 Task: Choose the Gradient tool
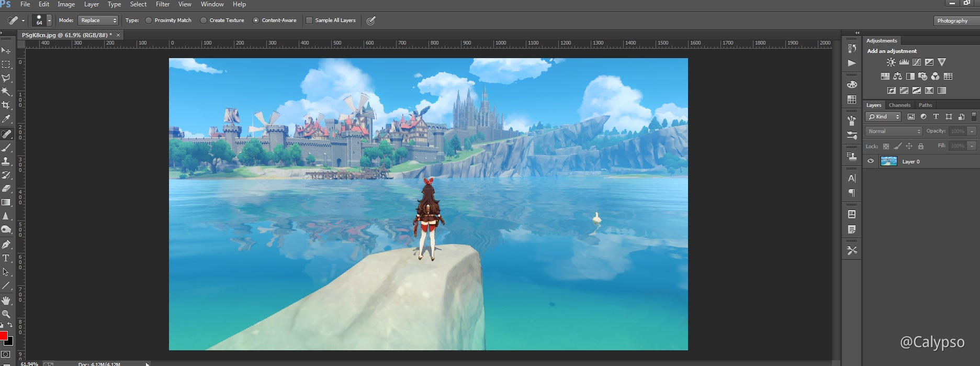point(6,202)
